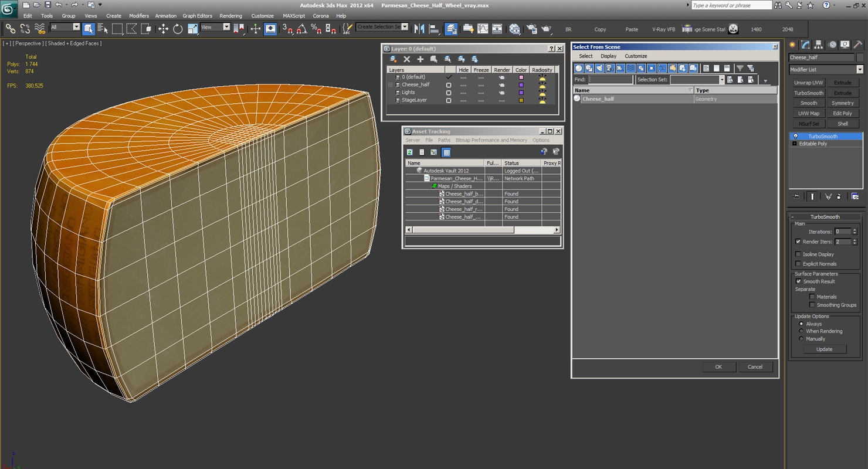Click the Unwrap UVW modifier button

click(x=809, y=83)
